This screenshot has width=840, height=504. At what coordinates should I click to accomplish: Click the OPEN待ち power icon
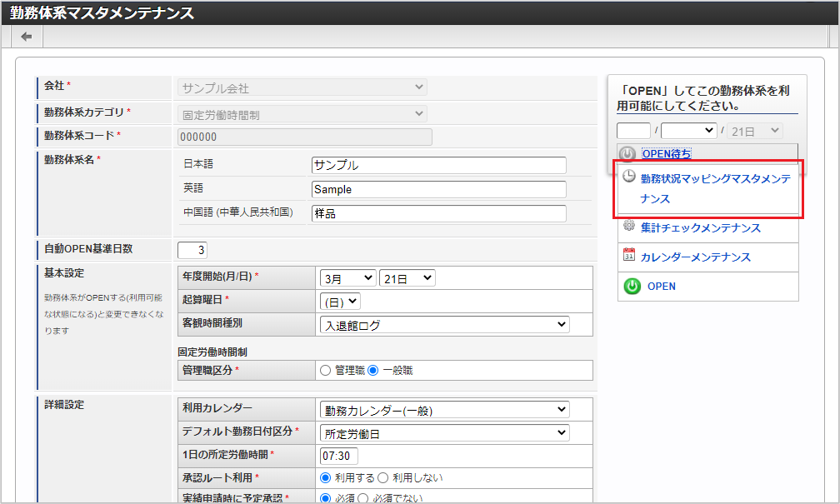(627, 154)
